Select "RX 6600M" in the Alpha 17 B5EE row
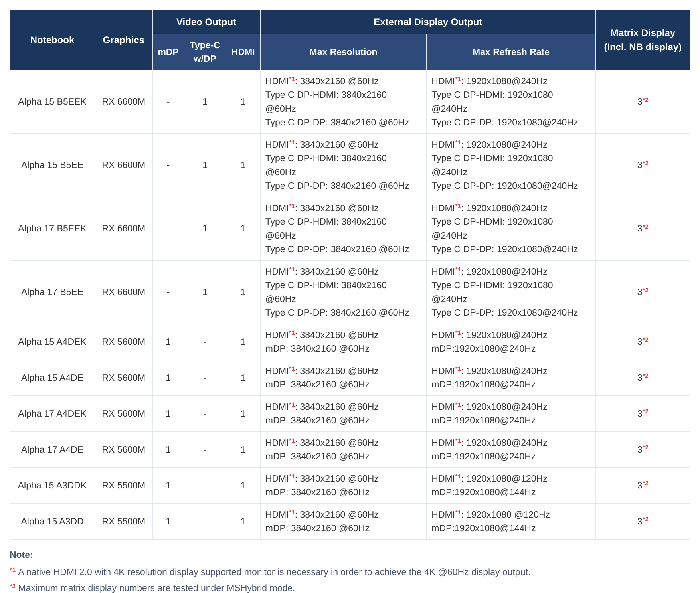Screen dimensions: 700x593 pos(124,292)
